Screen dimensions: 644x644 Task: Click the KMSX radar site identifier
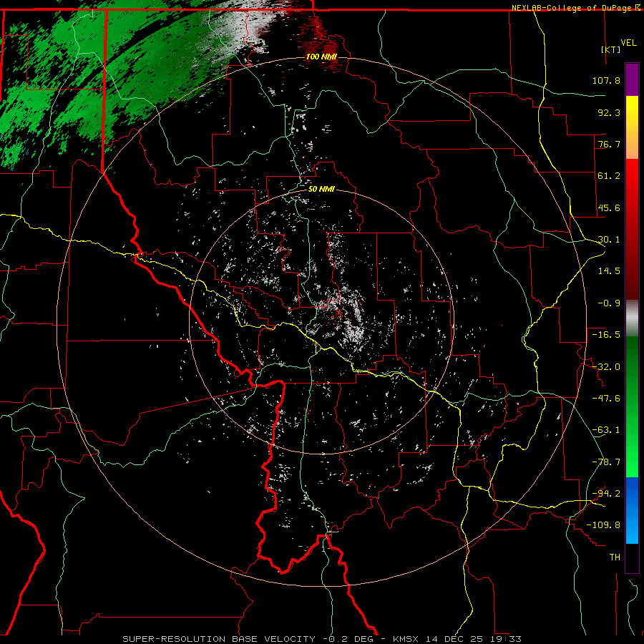[x=406, y=639]
